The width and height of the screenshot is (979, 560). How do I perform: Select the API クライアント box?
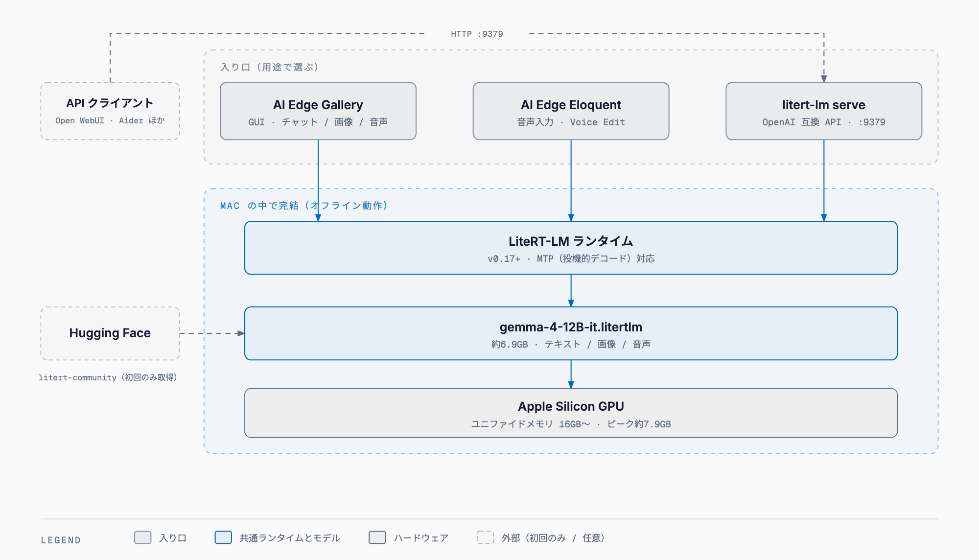110,111
